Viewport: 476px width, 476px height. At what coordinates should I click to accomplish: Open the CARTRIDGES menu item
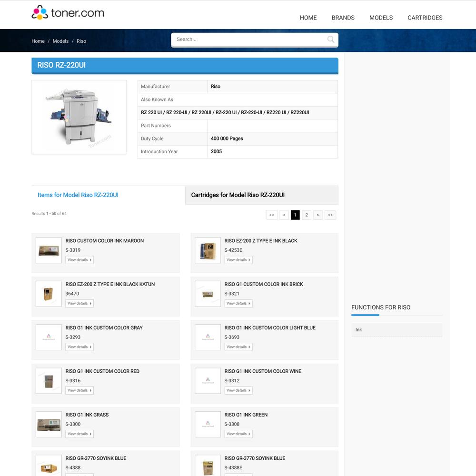click(425, 18)
